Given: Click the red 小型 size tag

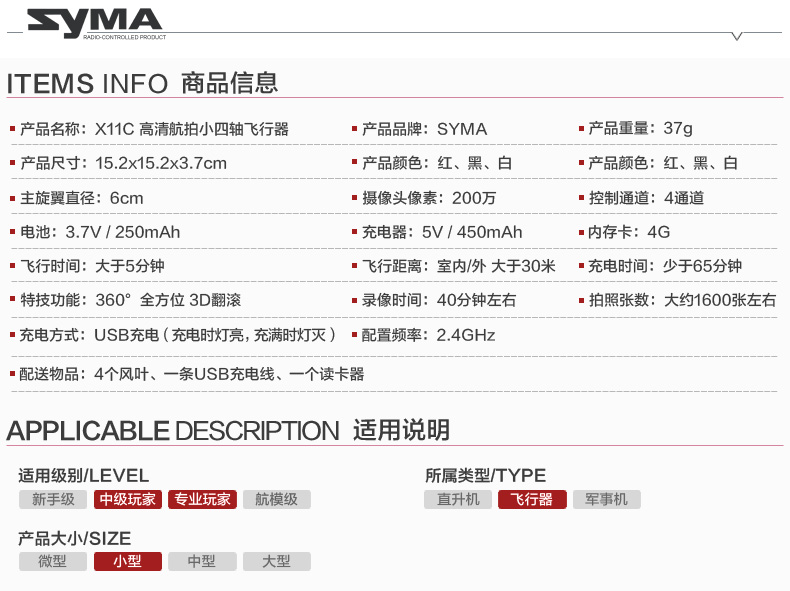Looking at the screenshot, I should click(x=128, y=561).
